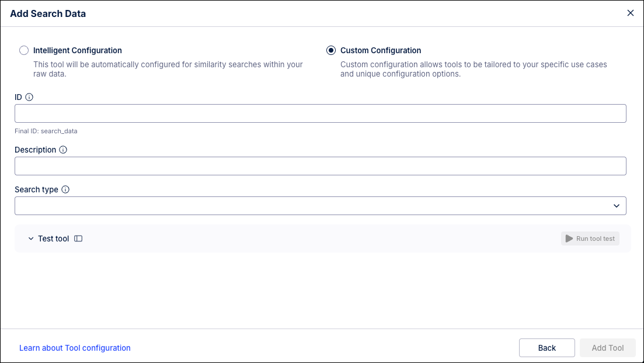The height and width of the screenshot is (363, 644).
Task: Close the Add Search Data dialog
Action: (x=630, y=13)
